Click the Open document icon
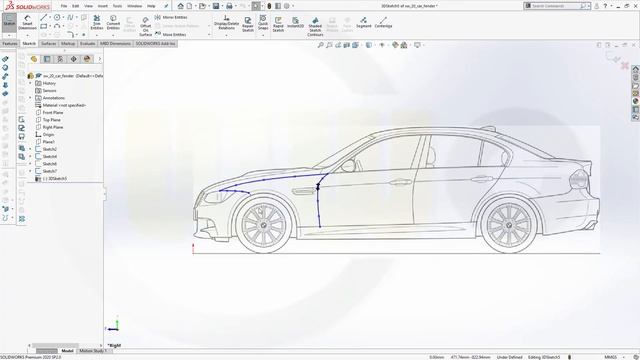Screen dimensions: 640x360 pyautogui.click(x=202, y=6)
